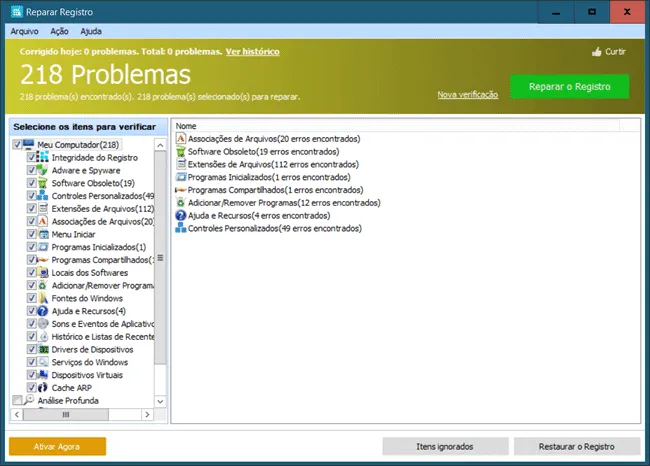Image resolution: width=650 pixels, height=466 pixels.
Task: Open the Arquivo menu
Action: point(24,32)
